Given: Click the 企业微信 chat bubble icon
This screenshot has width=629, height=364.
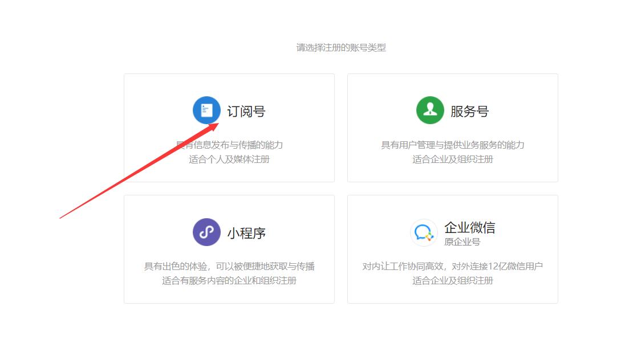Looking at the screenshot, I should point(423,232).
